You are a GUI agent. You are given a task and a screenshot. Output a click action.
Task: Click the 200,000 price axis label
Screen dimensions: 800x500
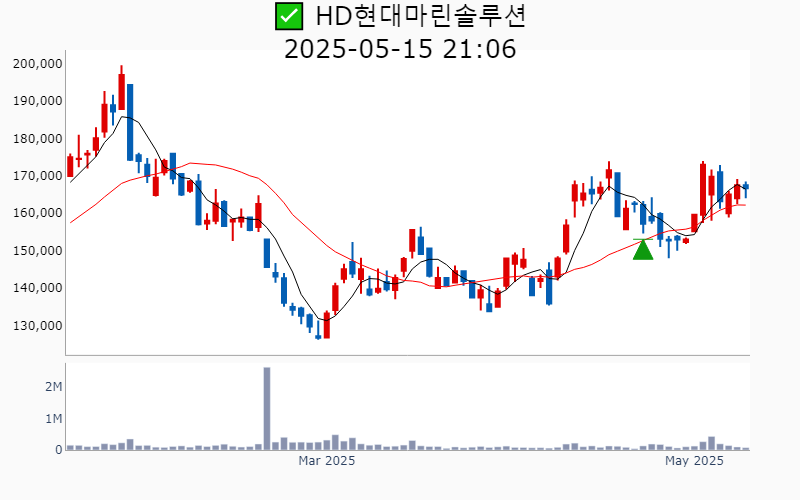click(x=38, y=64)
